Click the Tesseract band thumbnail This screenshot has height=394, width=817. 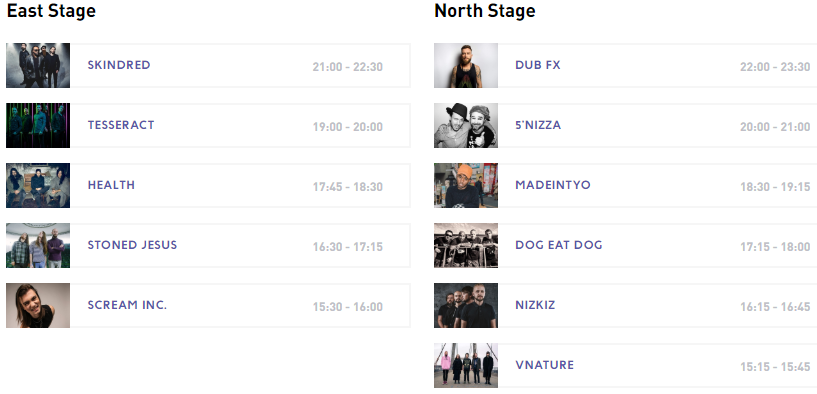tap(38, 125)
